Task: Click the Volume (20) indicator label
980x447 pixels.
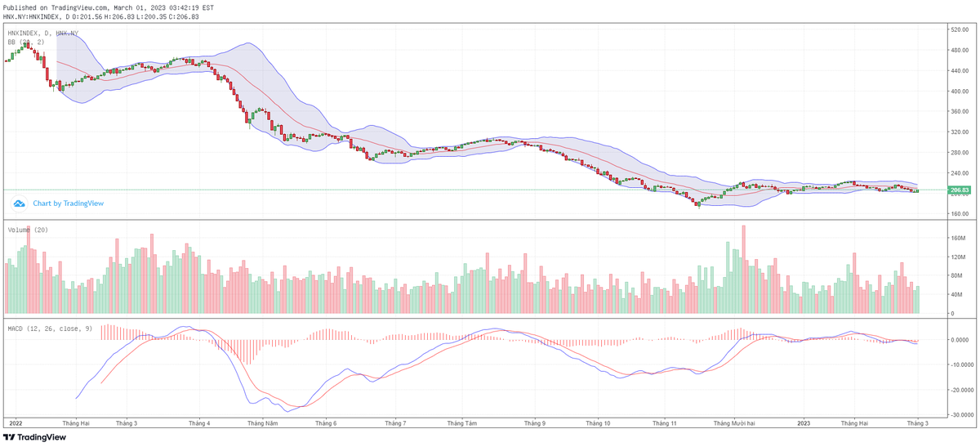Action: pyautogui.click(x=28, y=230)
